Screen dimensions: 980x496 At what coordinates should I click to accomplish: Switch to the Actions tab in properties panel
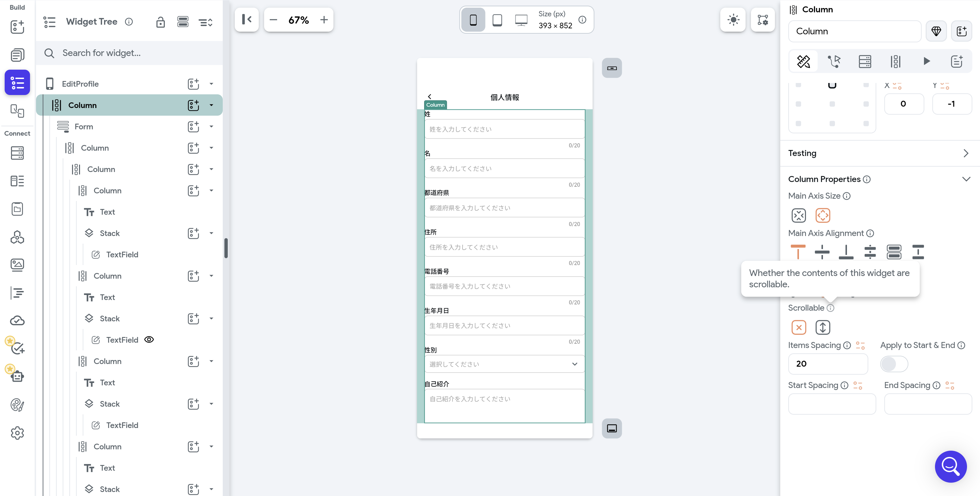834,61
